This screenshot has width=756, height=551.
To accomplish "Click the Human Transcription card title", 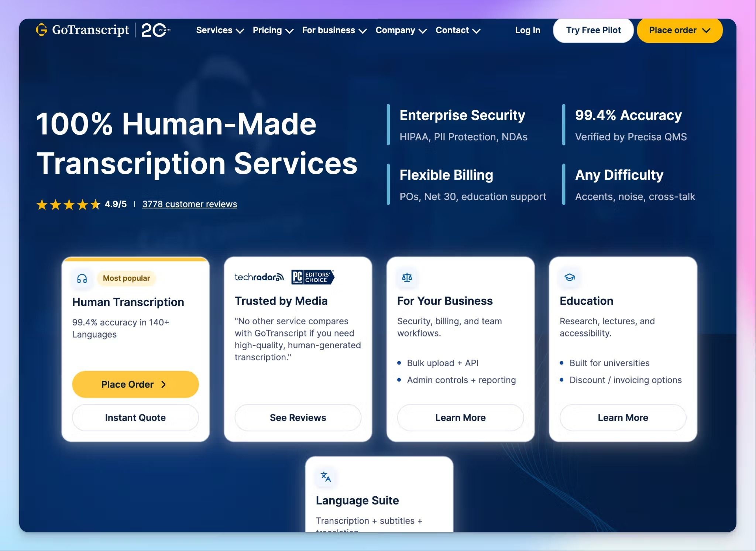I will pos(128,302).
